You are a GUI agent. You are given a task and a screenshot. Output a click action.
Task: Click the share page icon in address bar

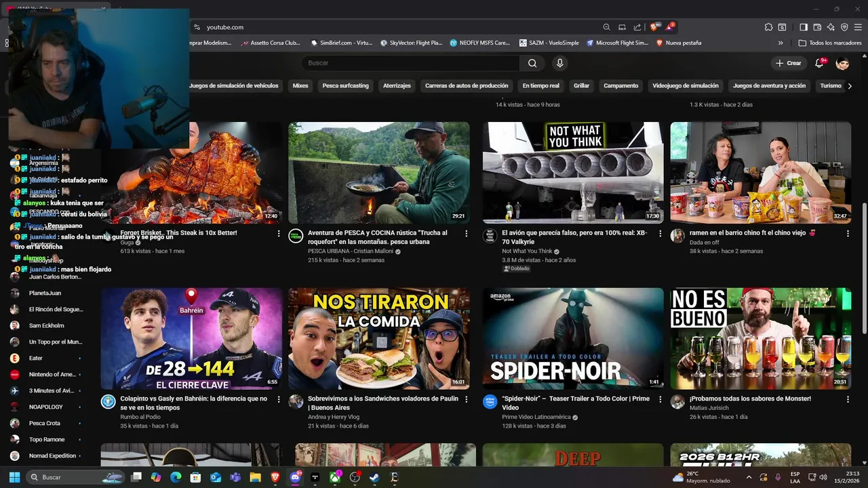tap(637, 27)
